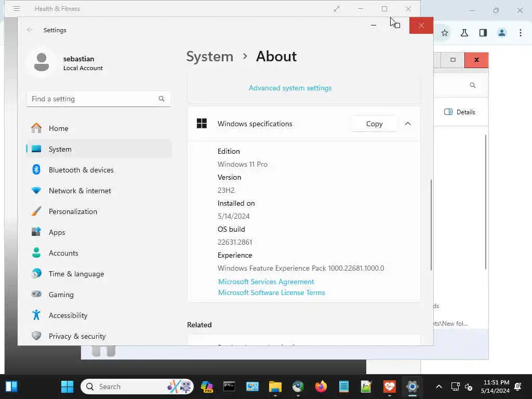The image size is (532, 399).
Task: Click the OS build 22631.2861 value
Action: [x=235, y=242]
